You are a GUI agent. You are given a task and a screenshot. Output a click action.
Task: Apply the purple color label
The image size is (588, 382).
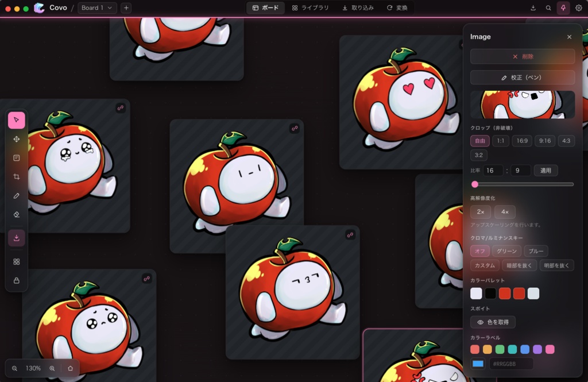pyautogui.click(x=537, y=349)
